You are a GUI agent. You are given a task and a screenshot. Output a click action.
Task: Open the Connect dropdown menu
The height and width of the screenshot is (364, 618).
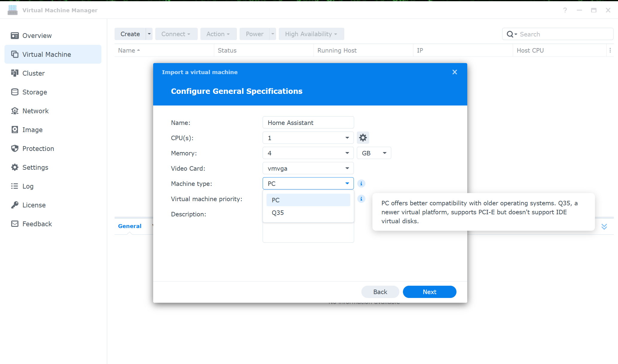pyautogui.click(x=176, y=34)
